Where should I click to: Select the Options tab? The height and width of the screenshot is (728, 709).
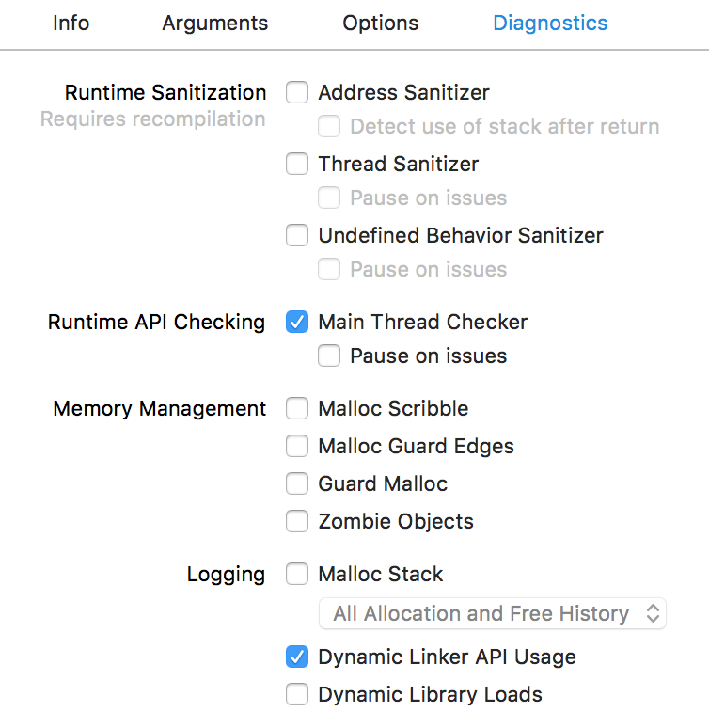coord(380,24)
